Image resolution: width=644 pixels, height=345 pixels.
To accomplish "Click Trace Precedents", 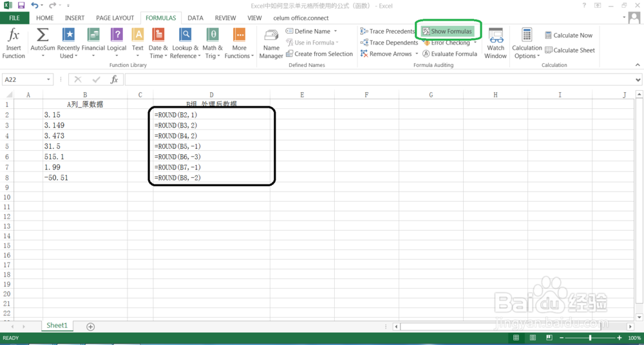I will [x=388, y=31].
